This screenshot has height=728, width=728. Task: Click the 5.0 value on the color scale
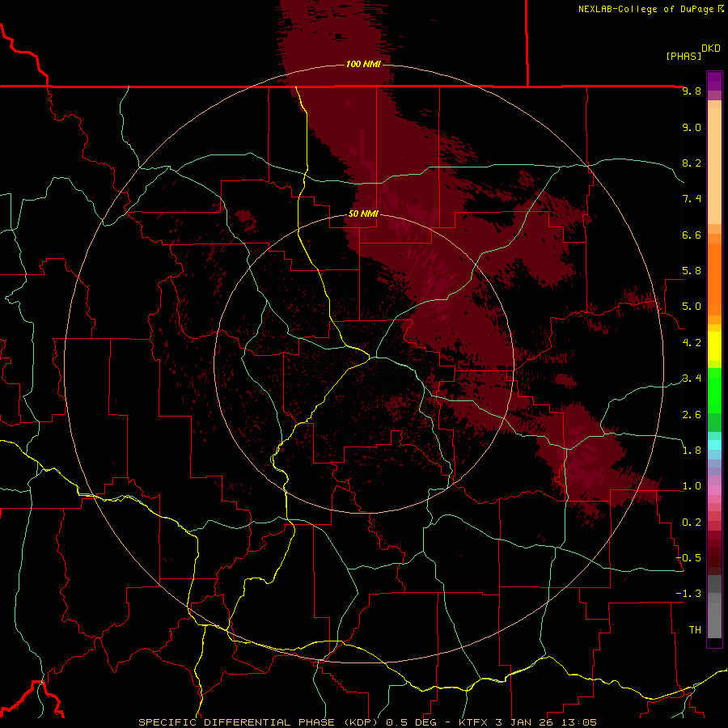coord(692,307)
